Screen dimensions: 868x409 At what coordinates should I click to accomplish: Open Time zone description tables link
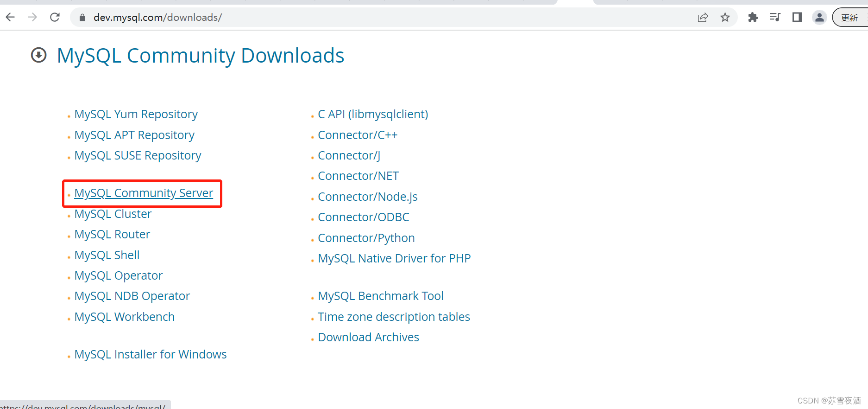coord(394,317)
